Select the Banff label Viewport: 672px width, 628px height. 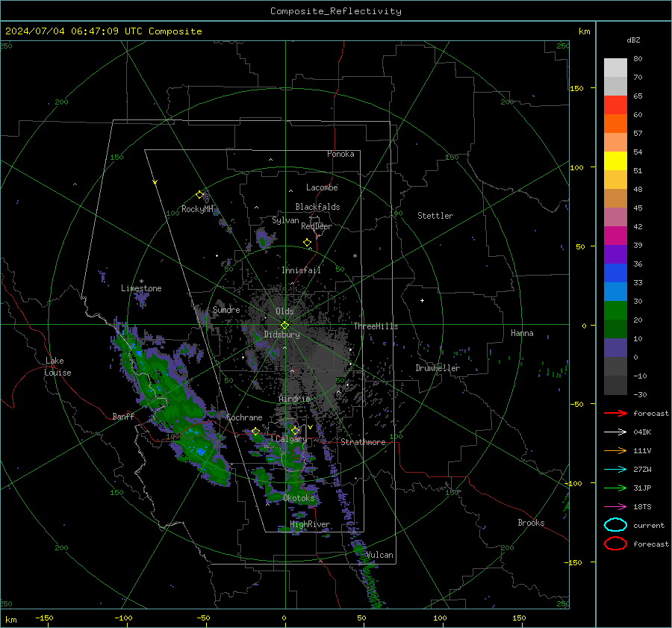click(x=123, y=416)
